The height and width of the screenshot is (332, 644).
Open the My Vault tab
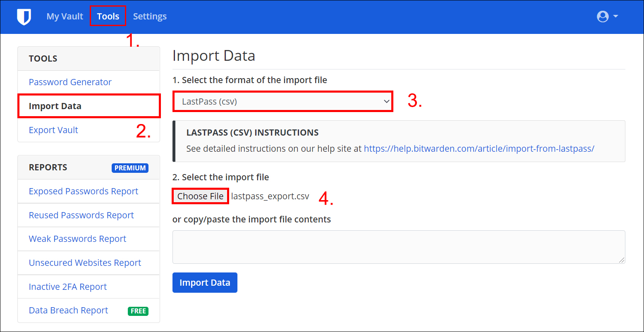pyautogui.click(x=65, y=17)
